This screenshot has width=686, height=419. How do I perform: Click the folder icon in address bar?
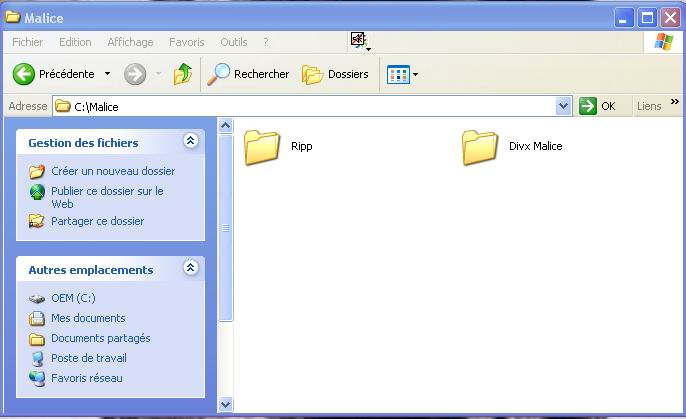tap(63, 106)
